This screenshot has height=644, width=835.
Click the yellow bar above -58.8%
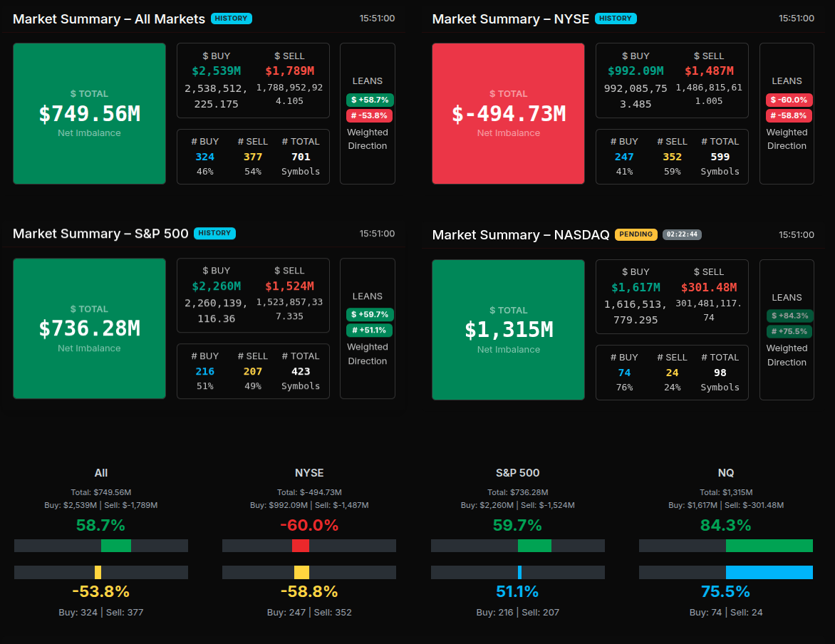pos(301,572)
